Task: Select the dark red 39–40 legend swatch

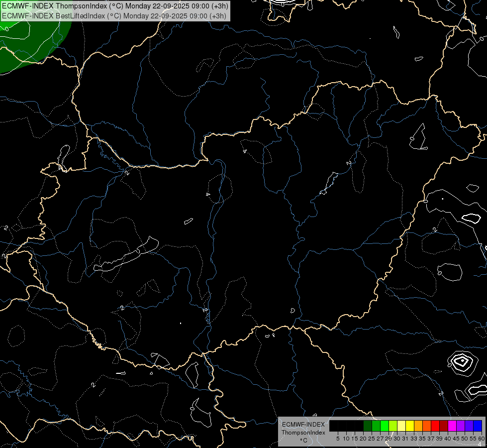Action: pyautogui.click(x=444, y=426)
